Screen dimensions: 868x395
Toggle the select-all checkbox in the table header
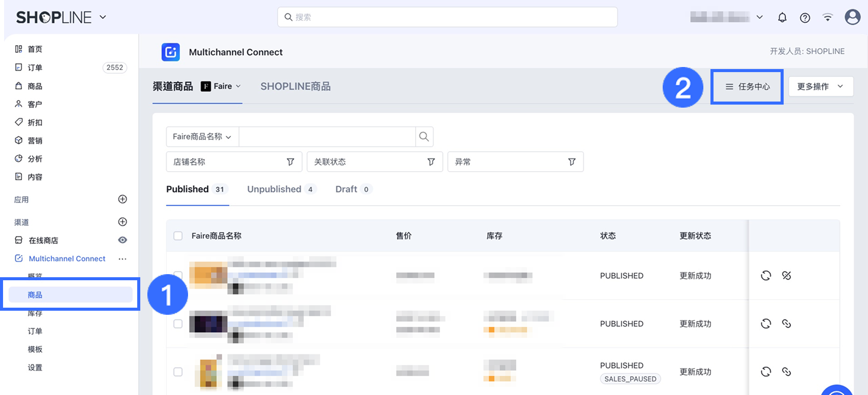[x=178, y=236]
